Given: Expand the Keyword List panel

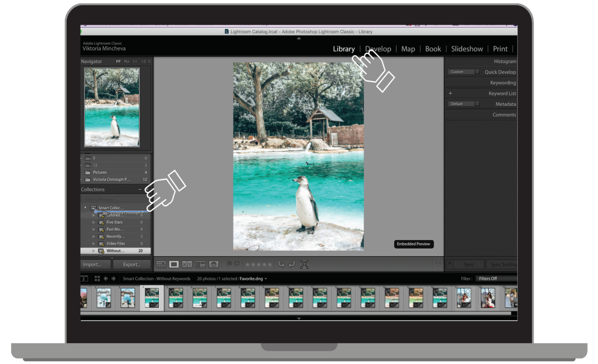Looking at the screenshot, I should tap(502, 94).
